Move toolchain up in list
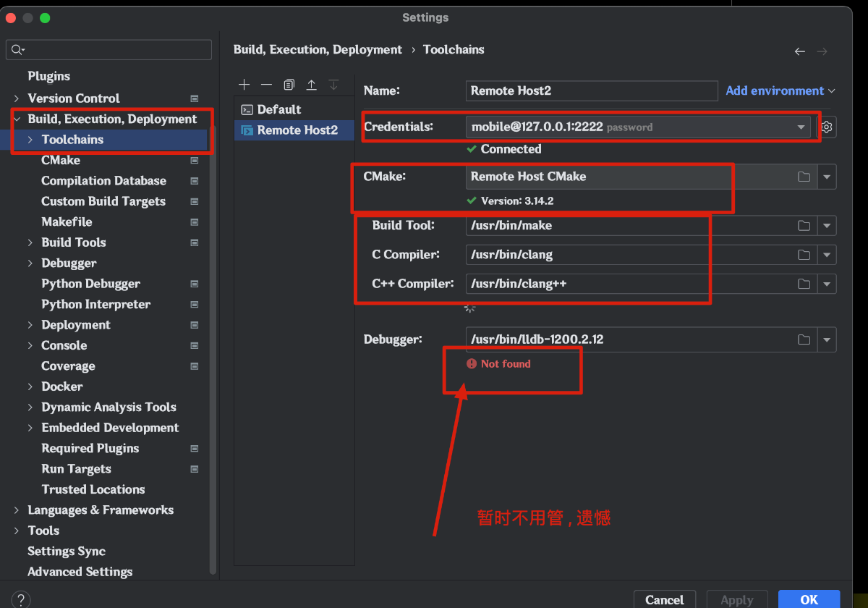The image size is (868, 608). [x=311, y=85]
